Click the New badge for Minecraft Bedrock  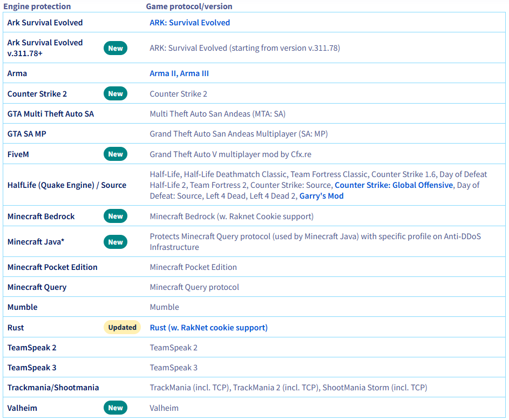(116, 216)
